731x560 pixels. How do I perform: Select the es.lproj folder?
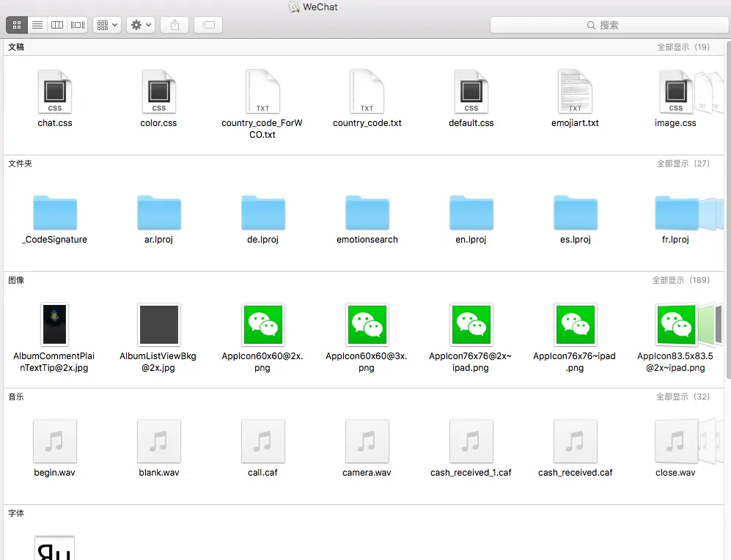[x=576, y=213]
